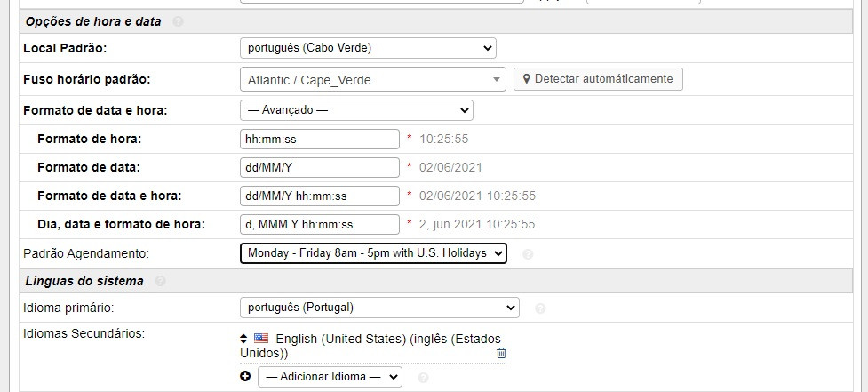This screenshot has width=868, height=392.
Task: Delete English (United States) with trash icon
Action: 501,354
